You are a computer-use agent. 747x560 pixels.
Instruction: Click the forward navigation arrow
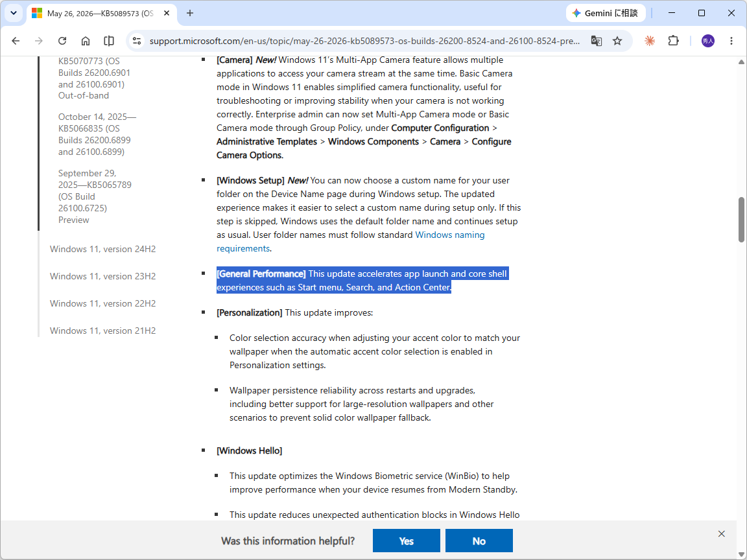(x=39, y=41)
